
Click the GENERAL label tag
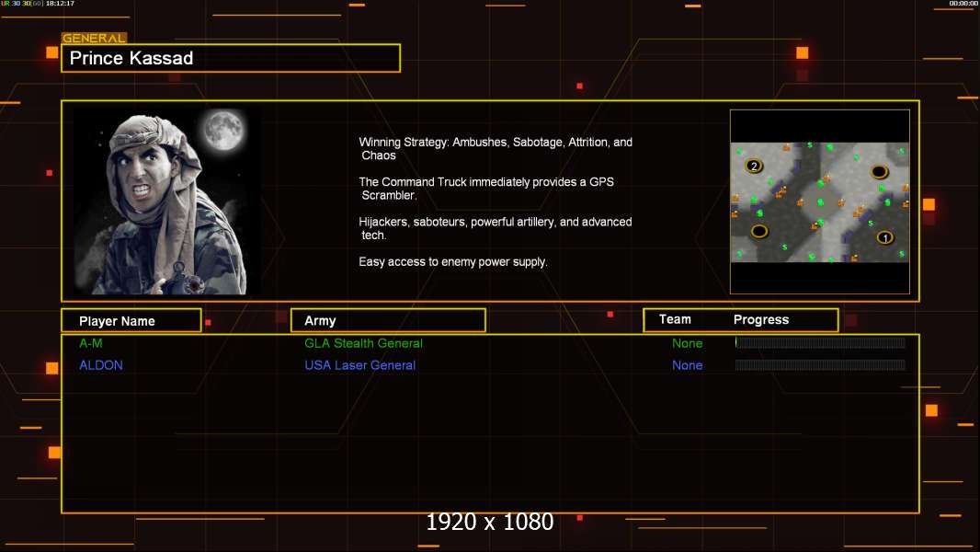[x=95, y=38]
